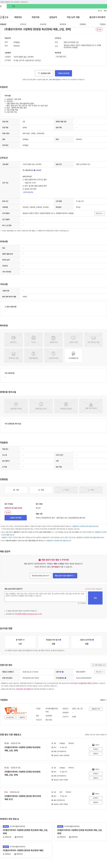Expand 채용 담당자 정보 열람하기

65,576
